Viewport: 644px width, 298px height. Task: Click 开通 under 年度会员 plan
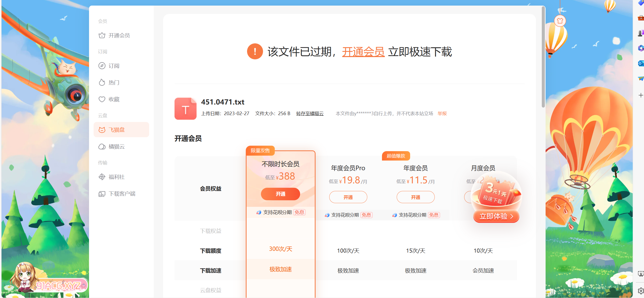tap(415, 197)
